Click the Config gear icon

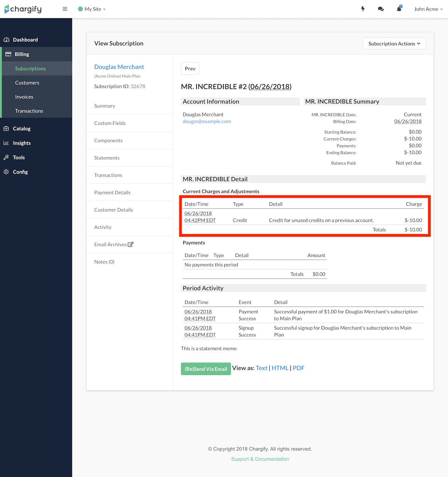6,172
